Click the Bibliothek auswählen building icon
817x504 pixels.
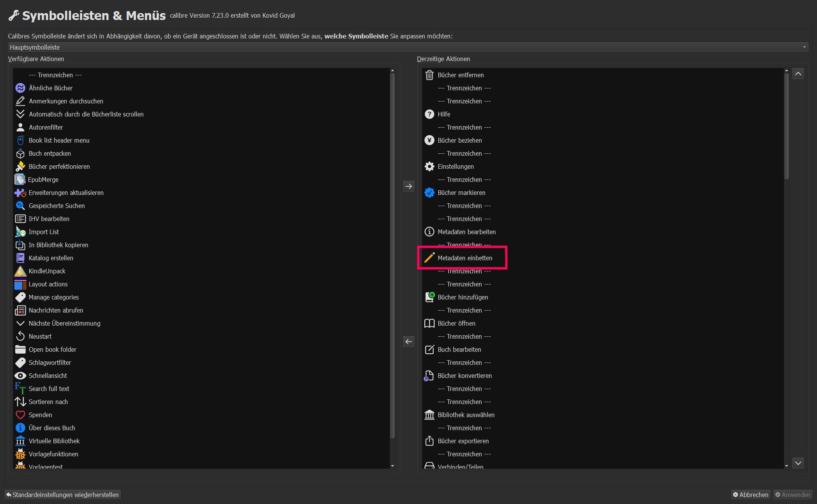click(x=429, y=415)
